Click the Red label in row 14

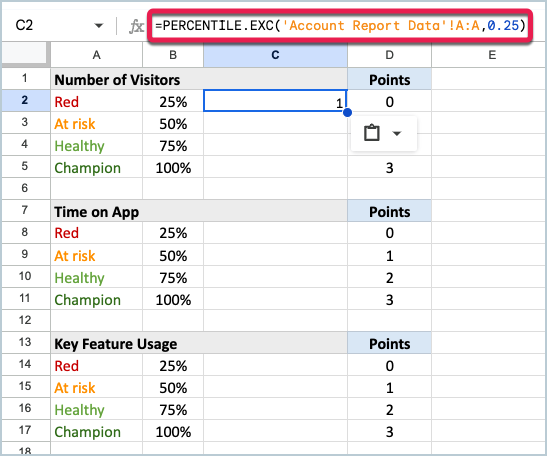(67, 366)
